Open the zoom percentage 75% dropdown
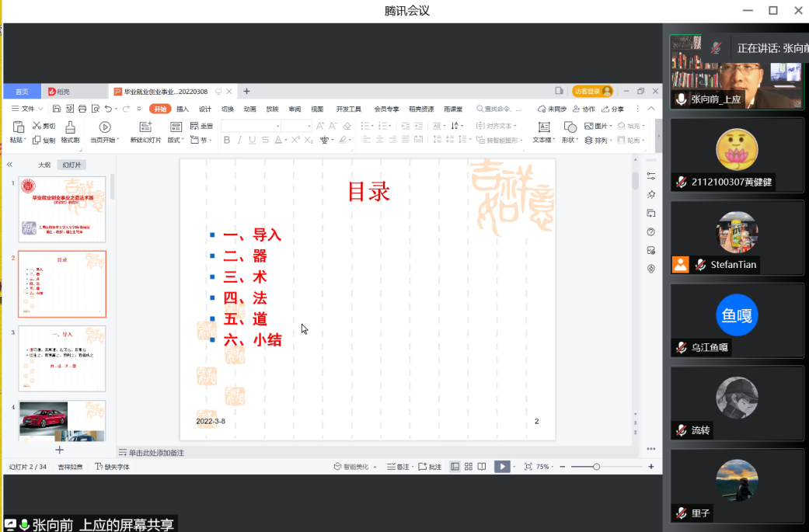Screen dimensions: 809x532 coord(544,467)
